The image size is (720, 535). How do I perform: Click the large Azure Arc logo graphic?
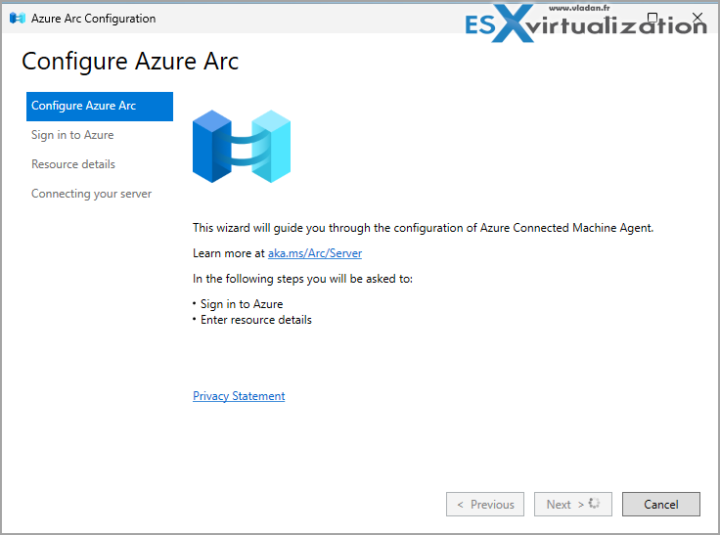coord(242,146)
